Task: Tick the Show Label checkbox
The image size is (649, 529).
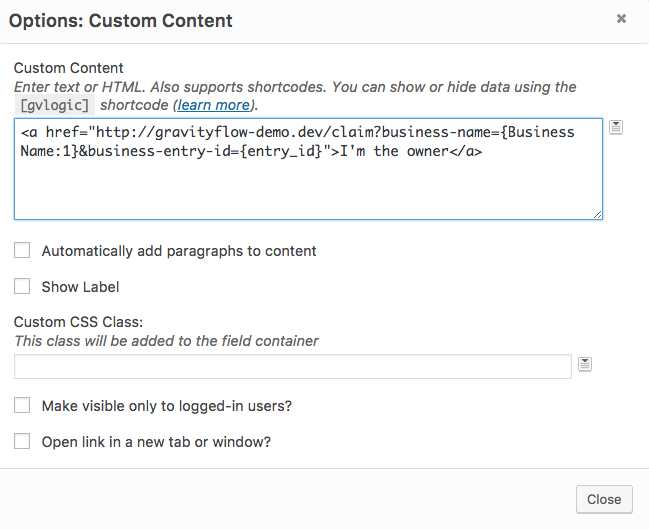Action: point(22,287)
